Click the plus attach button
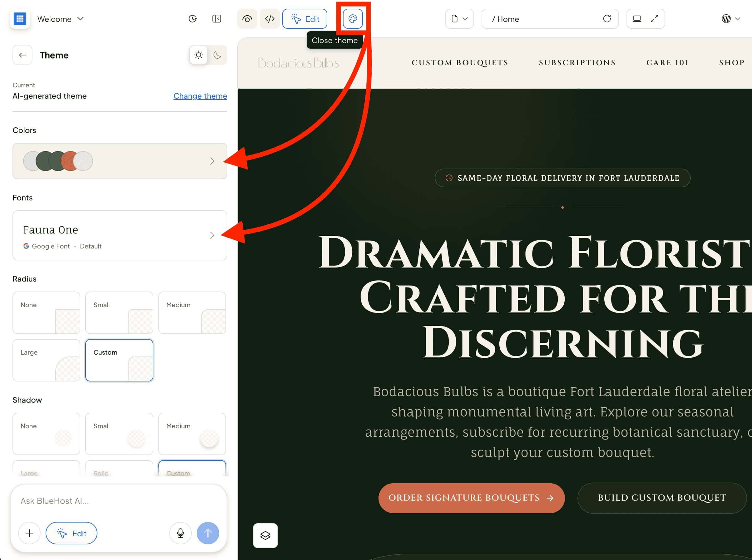 point(29,533)
